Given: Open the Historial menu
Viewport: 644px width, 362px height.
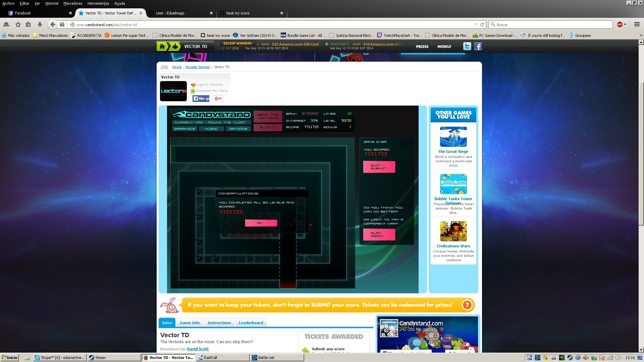Looking at the screenshot, I should [52, 3].
